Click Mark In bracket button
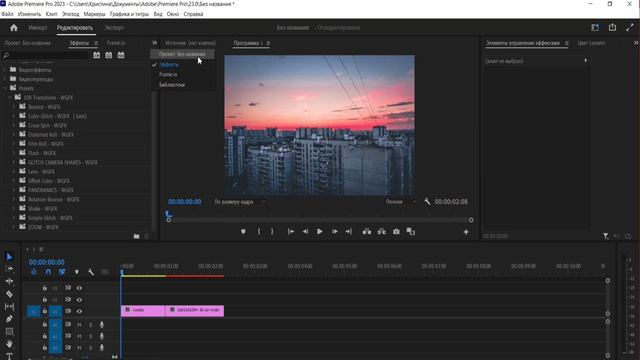This screenshot has height=360, width=640. 259,231
